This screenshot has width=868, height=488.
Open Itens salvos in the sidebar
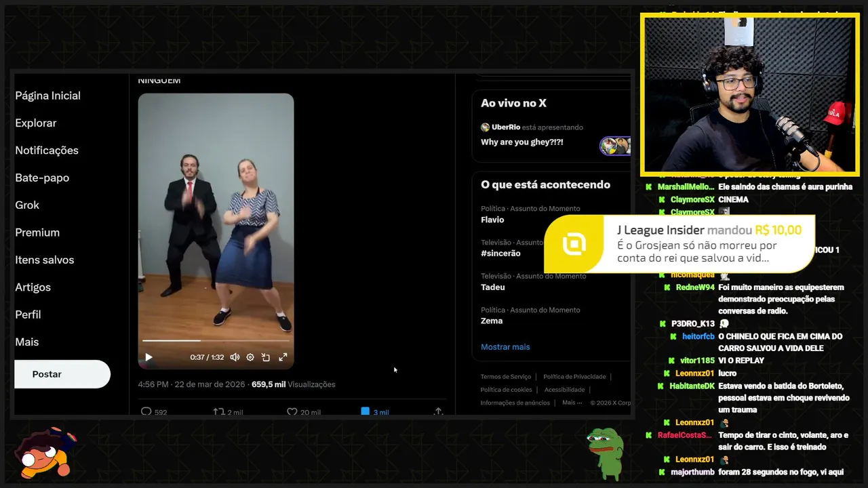(45, 260)
